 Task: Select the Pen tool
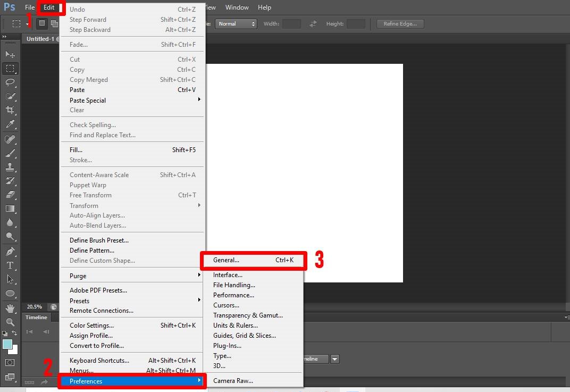10,251
